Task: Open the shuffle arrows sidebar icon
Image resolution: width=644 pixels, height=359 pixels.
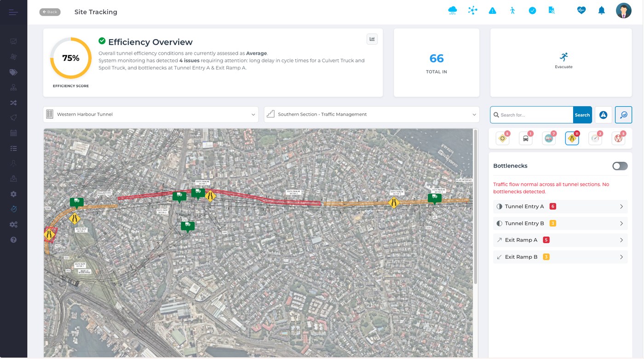Action: [x=13, y=103]
